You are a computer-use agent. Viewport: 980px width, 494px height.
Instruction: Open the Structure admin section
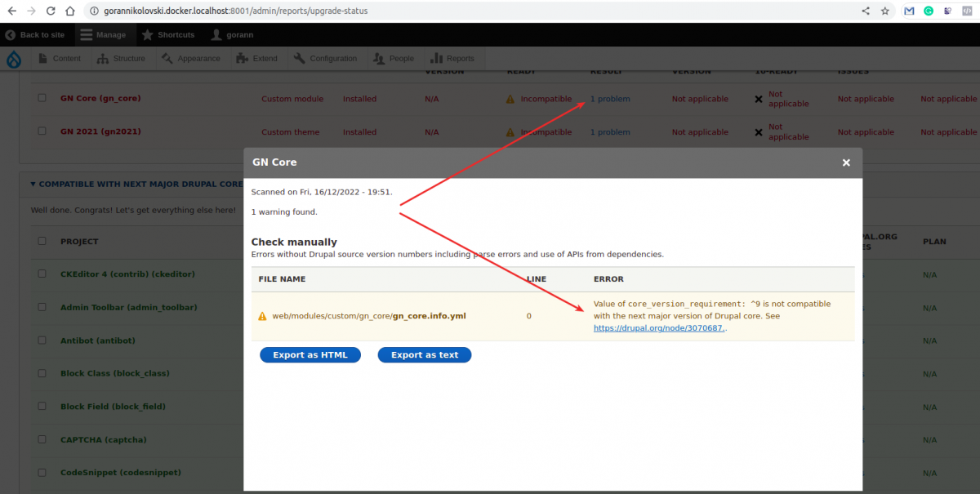click(x=121, y=59)
